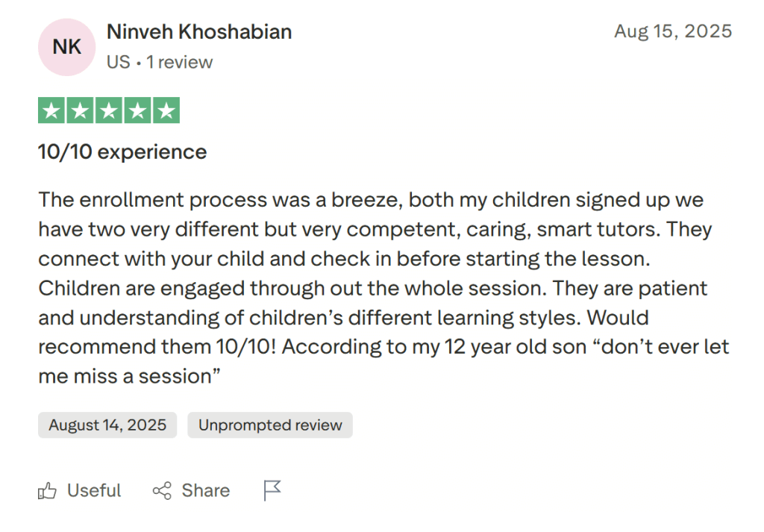Open the reviewer's '1 review' history
The height and width of the screenshot is (532, 764).
click(179, 62)
